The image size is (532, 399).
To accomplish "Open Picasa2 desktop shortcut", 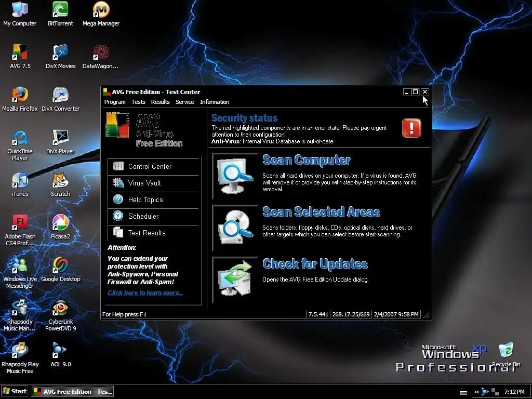I will [60, 227].
